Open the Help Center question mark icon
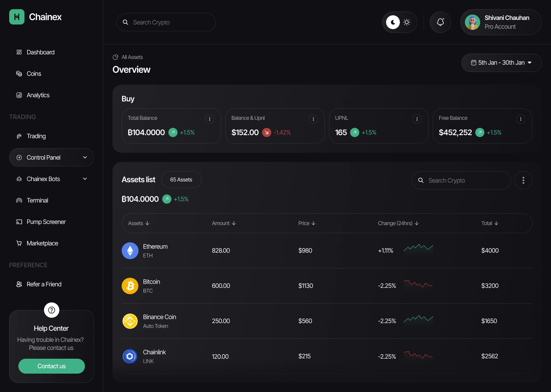This screenshot has width=551, height=392. [x=52, y=310]
